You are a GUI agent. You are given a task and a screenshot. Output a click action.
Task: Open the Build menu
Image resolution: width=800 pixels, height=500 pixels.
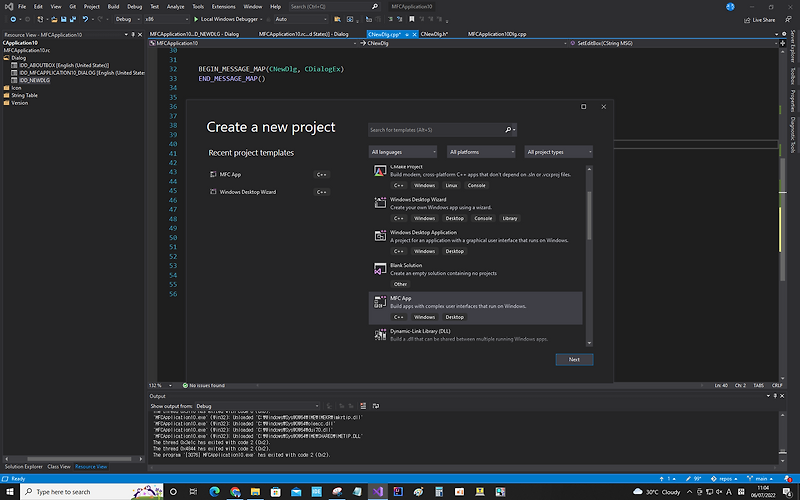pos(113,6)
